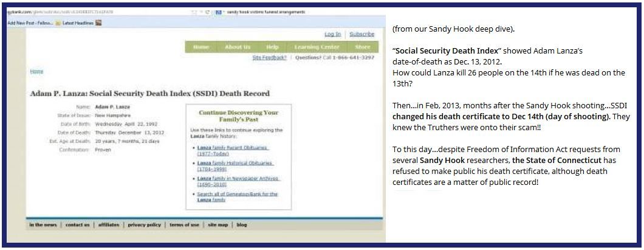The image size is (644, 250).
Task: Open the Learning Center navigation tab
Action: (317, 47)
